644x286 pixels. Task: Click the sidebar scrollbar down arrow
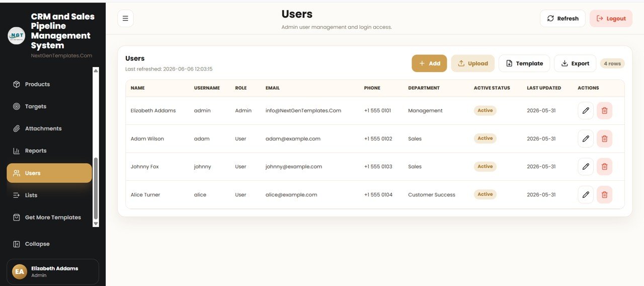(x=96, y=223)
